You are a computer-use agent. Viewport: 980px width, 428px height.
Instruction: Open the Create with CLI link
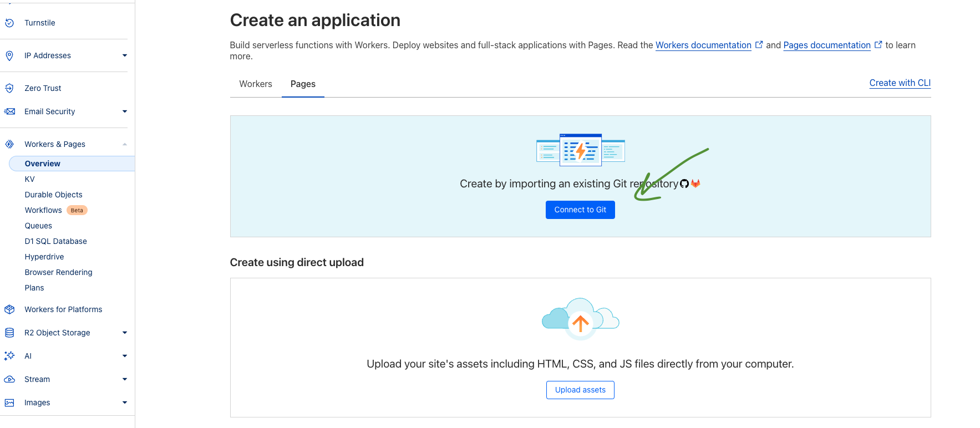pyautogui.click(x=900, y=83)
